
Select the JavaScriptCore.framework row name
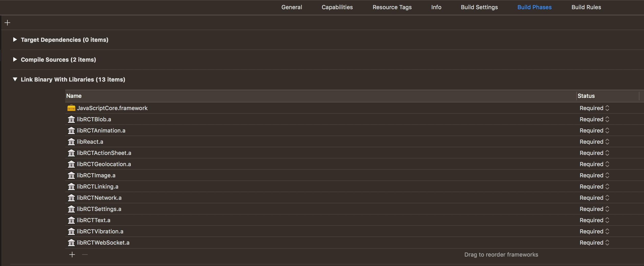112,108
